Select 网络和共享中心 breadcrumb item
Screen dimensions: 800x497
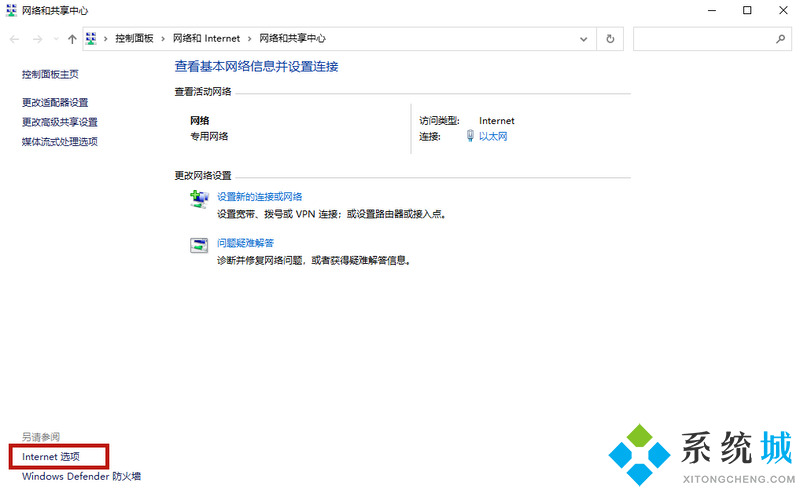pyautogui.click(x=292, y=38)
